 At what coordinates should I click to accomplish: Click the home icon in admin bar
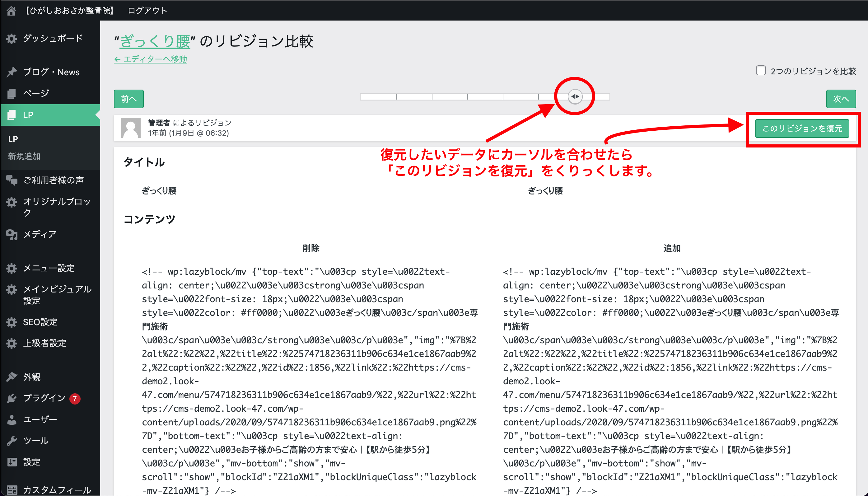click(x=11, y=11)
